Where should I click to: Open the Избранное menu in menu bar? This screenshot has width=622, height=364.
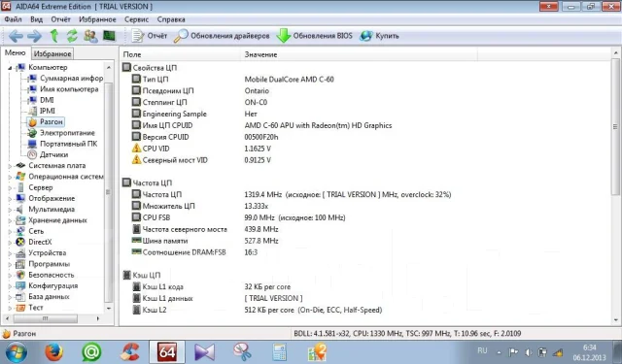(97, 19)
